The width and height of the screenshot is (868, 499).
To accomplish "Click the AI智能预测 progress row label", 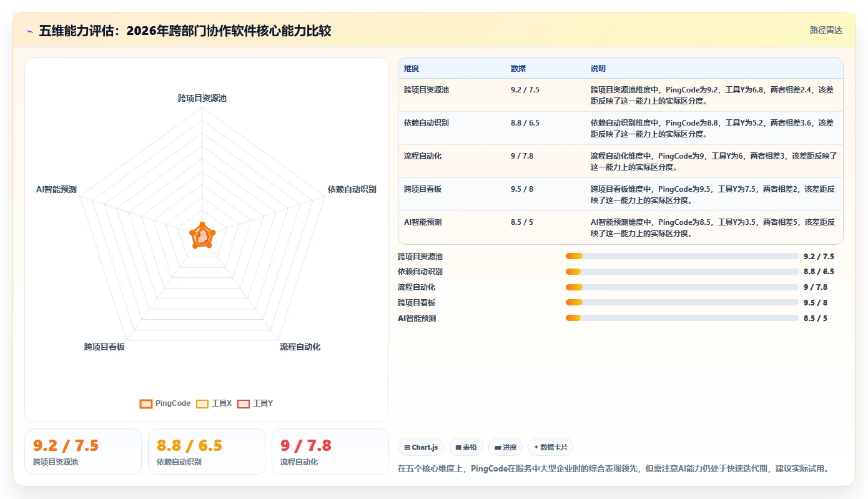I will pyautogui.click(x=417, y=318).
